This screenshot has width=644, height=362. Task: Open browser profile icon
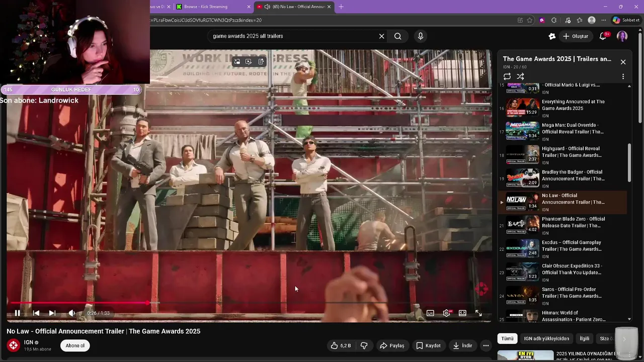pos(592,20)
